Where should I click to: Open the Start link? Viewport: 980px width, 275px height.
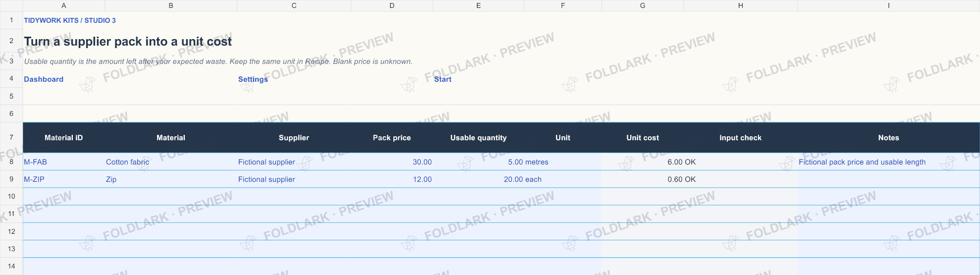442,79
